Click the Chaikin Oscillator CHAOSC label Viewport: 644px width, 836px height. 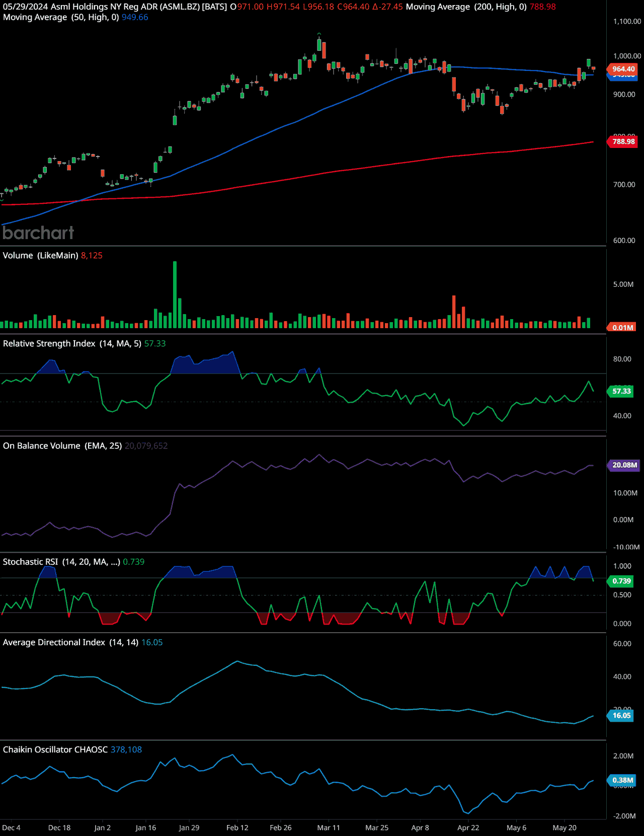click(x=55, y=749)
